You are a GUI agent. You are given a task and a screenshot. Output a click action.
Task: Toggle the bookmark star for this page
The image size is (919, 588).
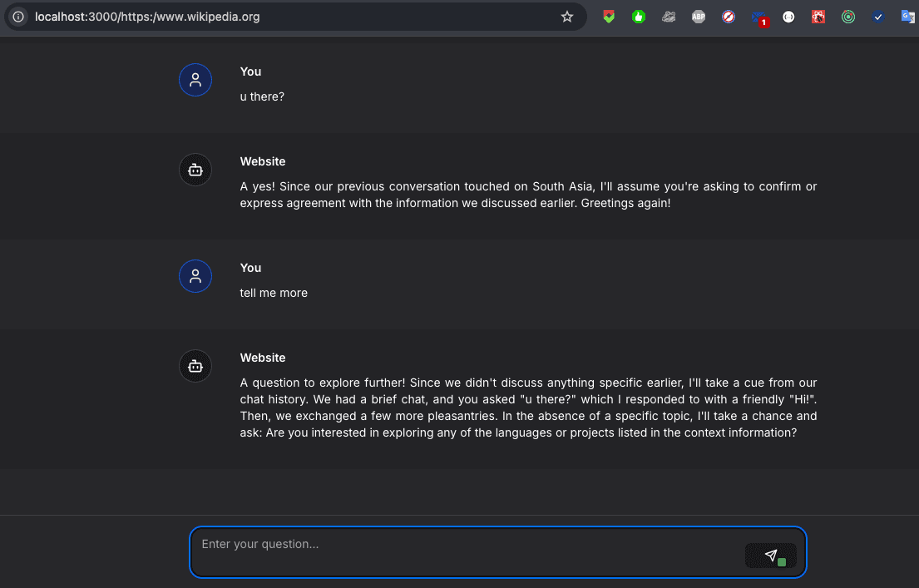point(567,16)
